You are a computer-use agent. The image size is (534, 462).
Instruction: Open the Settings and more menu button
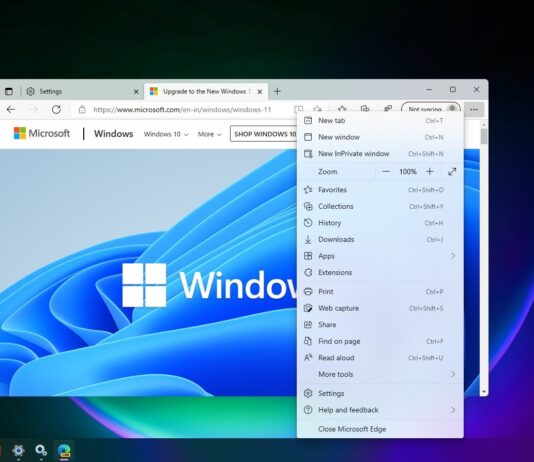[x=474, y=109]
